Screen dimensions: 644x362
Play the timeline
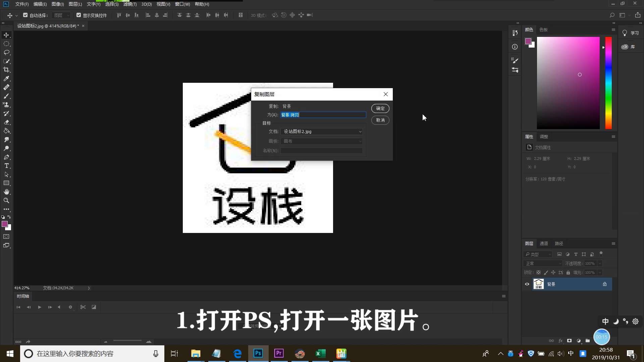click(40, 307)
